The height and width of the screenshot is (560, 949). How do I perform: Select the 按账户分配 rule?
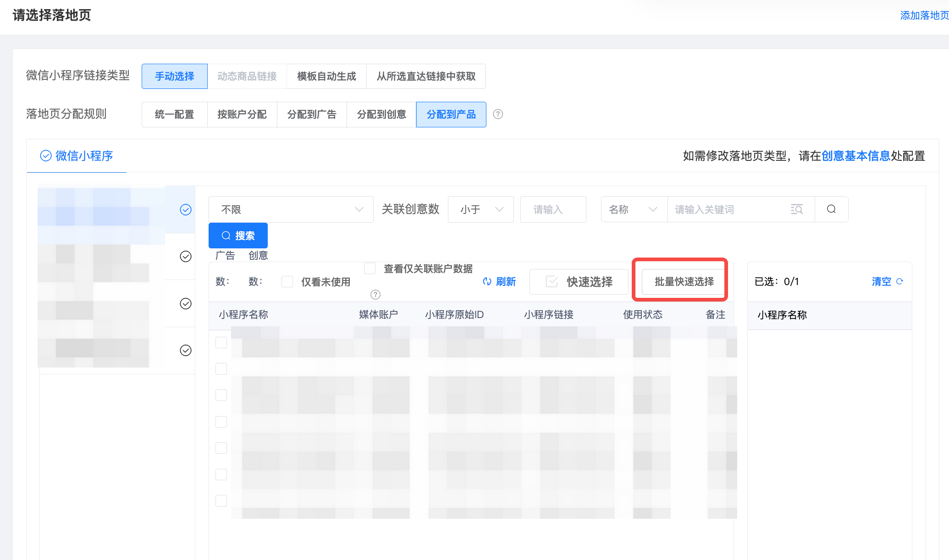242,115
